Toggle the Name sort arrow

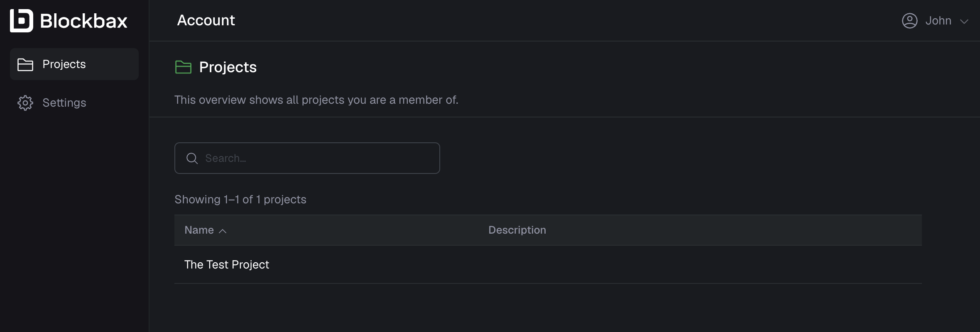(x=223, y=231)
